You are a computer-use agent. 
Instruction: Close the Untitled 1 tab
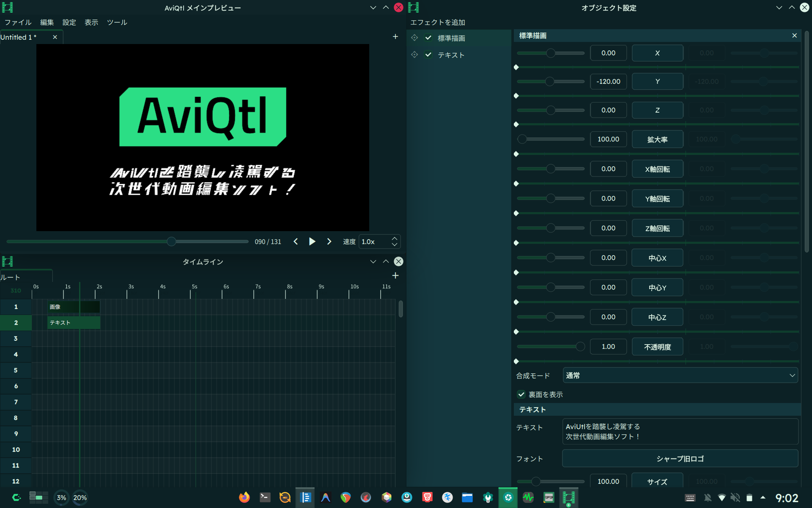[55, 37]
